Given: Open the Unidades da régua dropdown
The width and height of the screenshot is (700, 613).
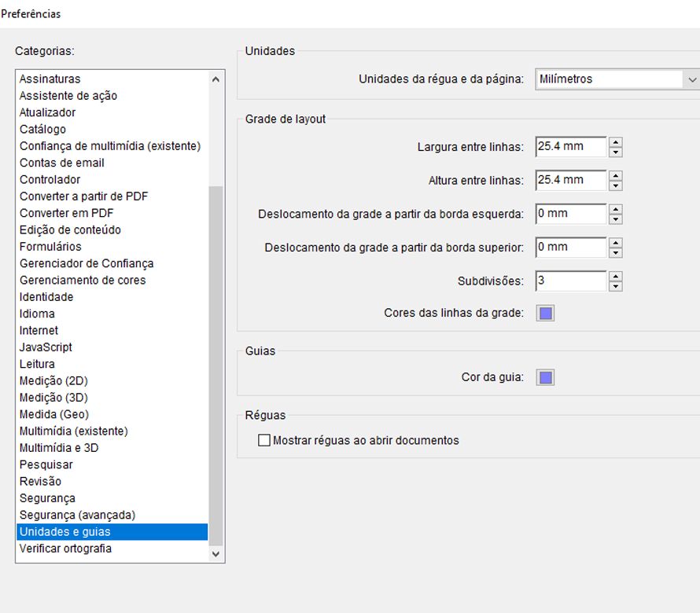Looking at the screenshot, I should point(691,79).
